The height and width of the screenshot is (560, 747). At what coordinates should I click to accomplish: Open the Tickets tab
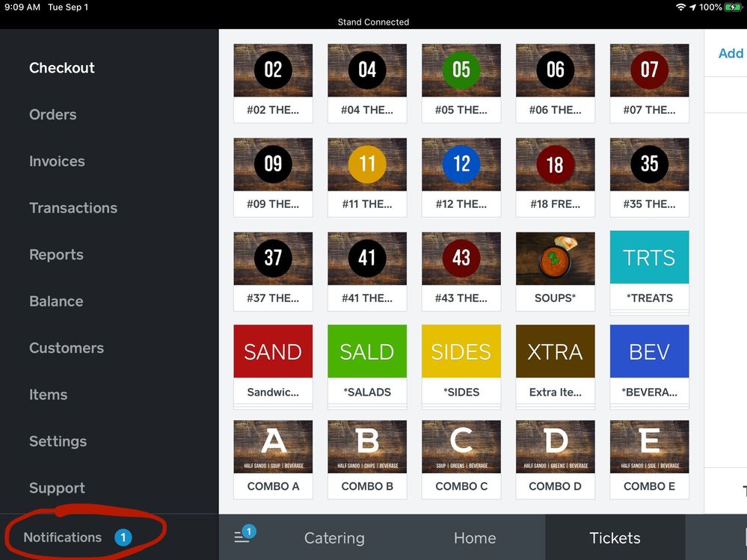tap(615, 538)
